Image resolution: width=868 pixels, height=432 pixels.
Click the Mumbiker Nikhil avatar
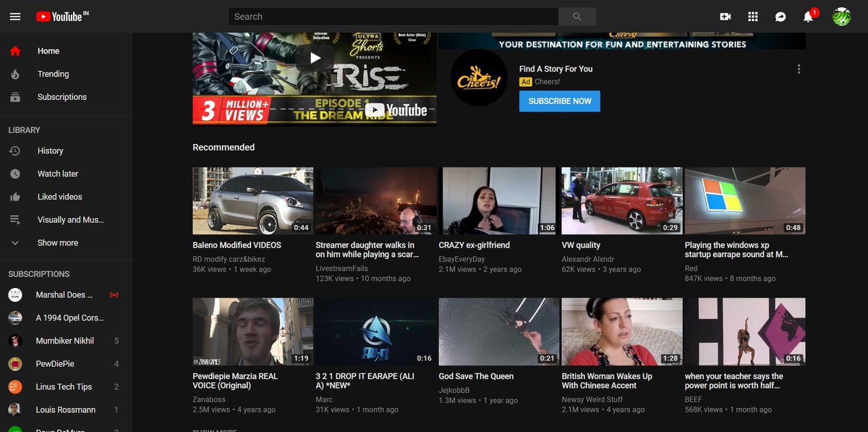[15, 341]
